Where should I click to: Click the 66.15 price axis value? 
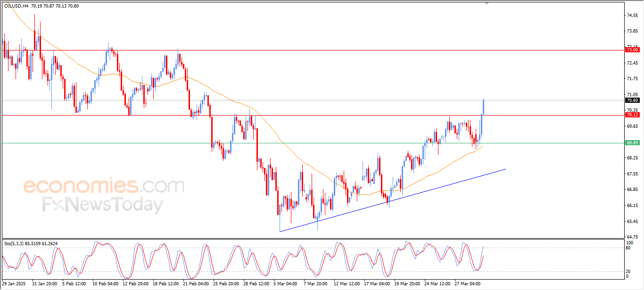(632, 206)
